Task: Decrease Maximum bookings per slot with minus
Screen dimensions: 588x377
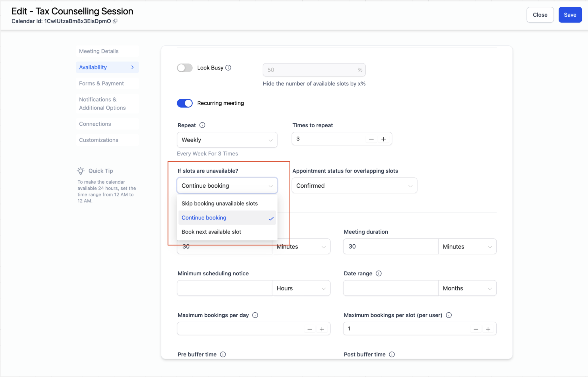Action: pos(476,329)
